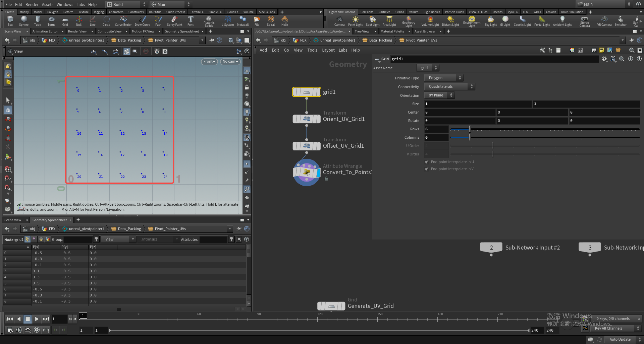Switch to the Geometry Spreadsheet tab

click(181, 31)
